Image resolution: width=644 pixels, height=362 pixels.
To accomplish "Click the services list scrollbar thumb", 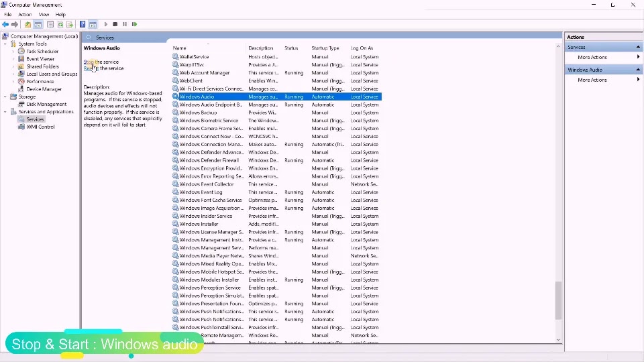I will (558, 300).
